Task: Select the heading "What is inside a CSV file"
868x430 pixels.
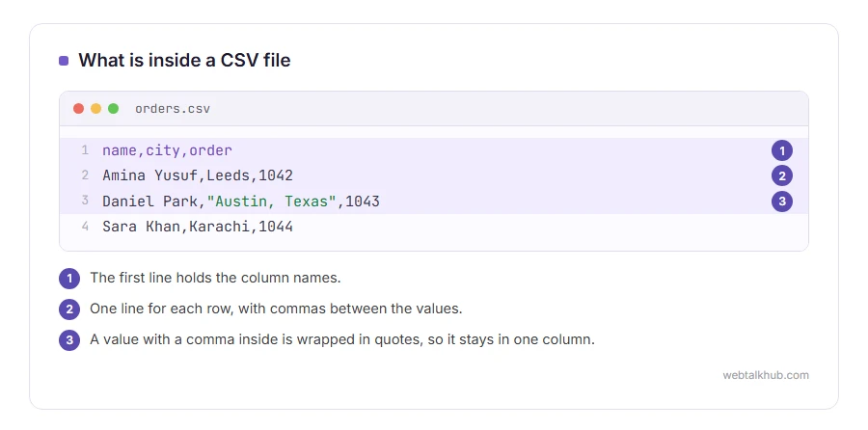Action: click(x=184, y=60)
